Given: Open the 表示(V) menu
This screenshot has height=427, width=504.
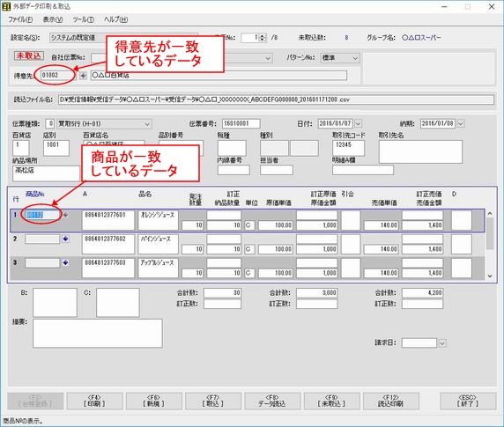Looking at the screenshot, I should (52, 19).
